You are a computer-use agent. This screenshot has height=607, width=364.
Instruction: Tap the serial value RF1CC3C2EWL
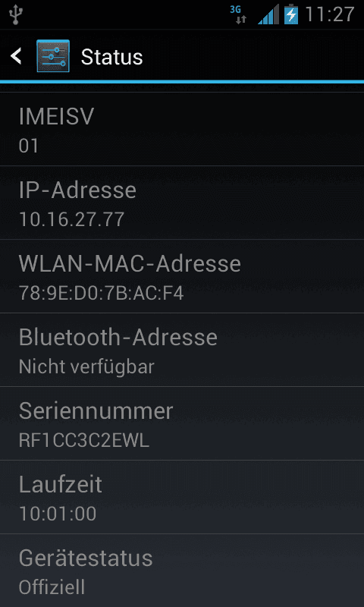pyautogui.click(x=84, y=440)
